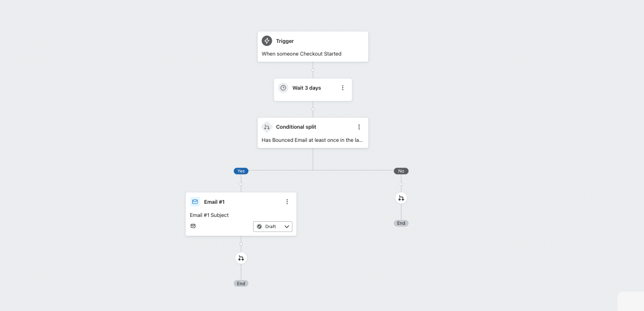Open the Wait 3 days three-dot menu
Viewport: 644px width, 311px height.
342,88
